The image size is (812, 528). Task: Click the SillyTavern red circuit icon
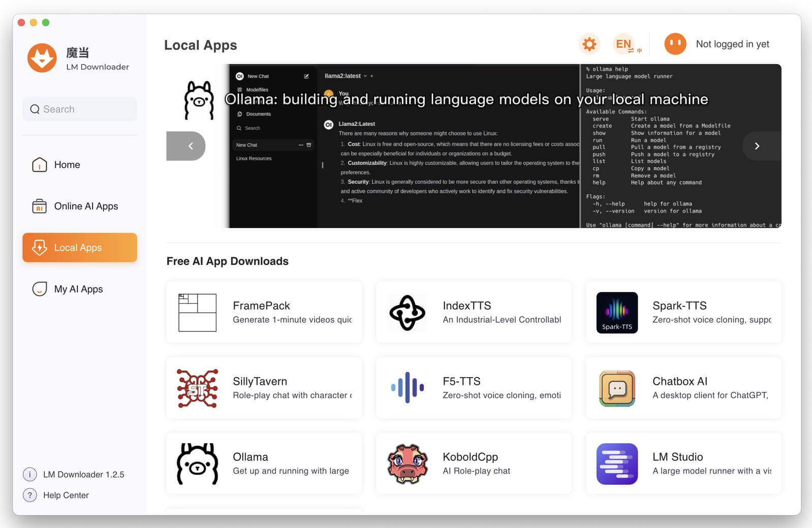click(197, 388)
